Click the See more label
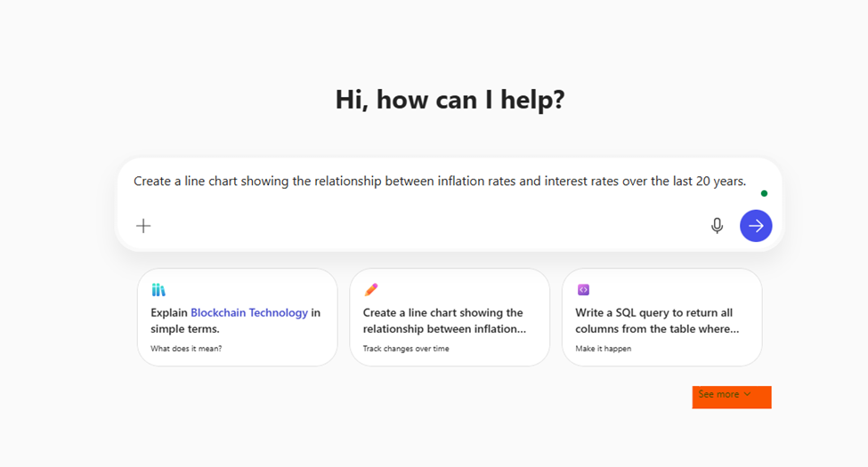 718,394
